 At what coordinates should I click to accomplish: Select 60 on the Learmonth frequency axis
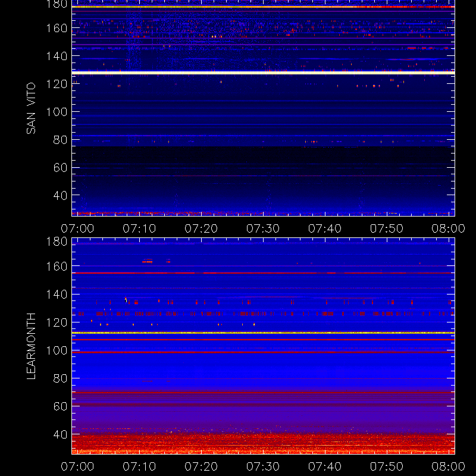(60, 406)
